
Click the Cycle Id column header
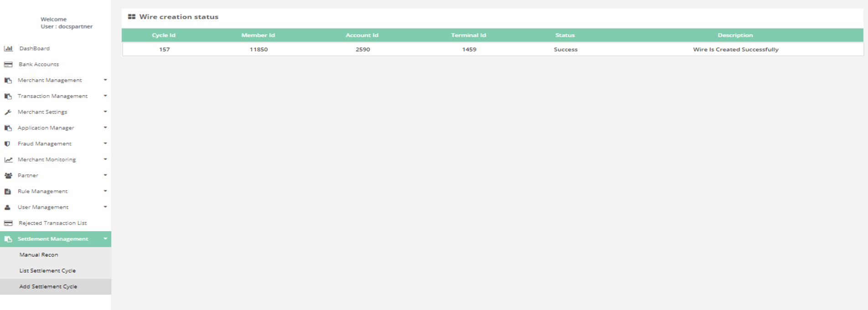click(x=164, y=35)
